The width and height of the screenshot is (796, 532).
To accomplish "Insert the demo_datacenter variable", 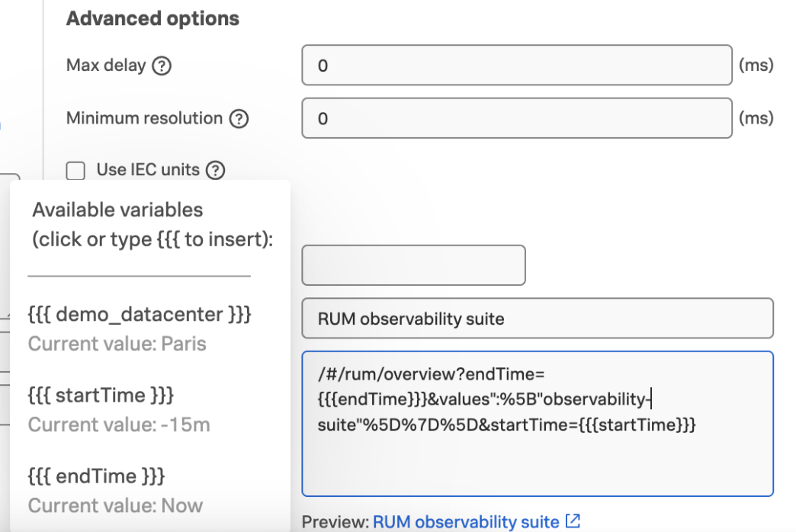I will click(140, 314).
